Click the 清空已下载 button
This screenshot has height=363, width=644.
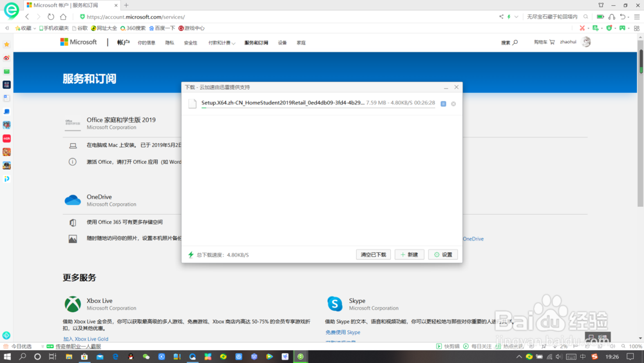374,255
